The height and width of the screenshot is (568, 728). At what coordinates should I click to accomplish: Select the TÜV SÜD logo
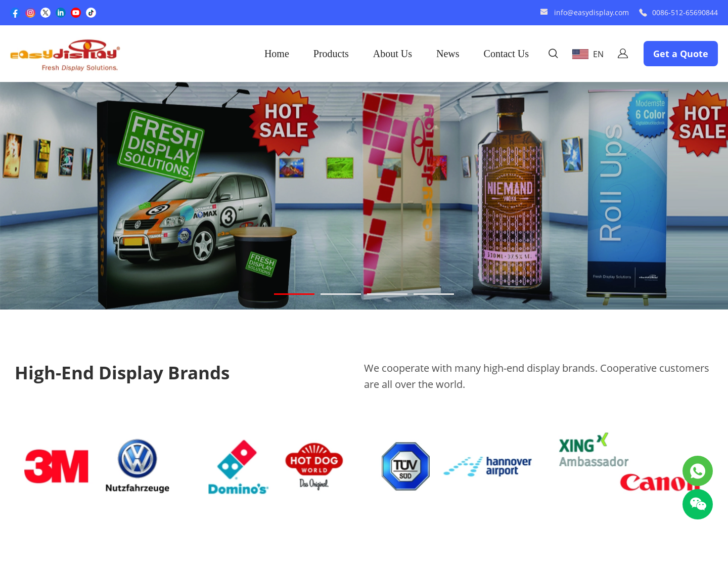point(405,466)
